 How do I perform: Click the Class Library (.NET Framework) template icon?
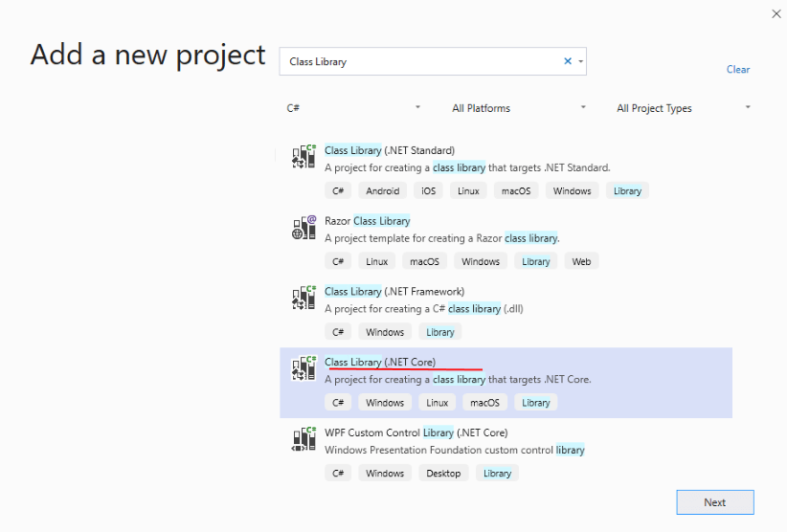[304, 298]
